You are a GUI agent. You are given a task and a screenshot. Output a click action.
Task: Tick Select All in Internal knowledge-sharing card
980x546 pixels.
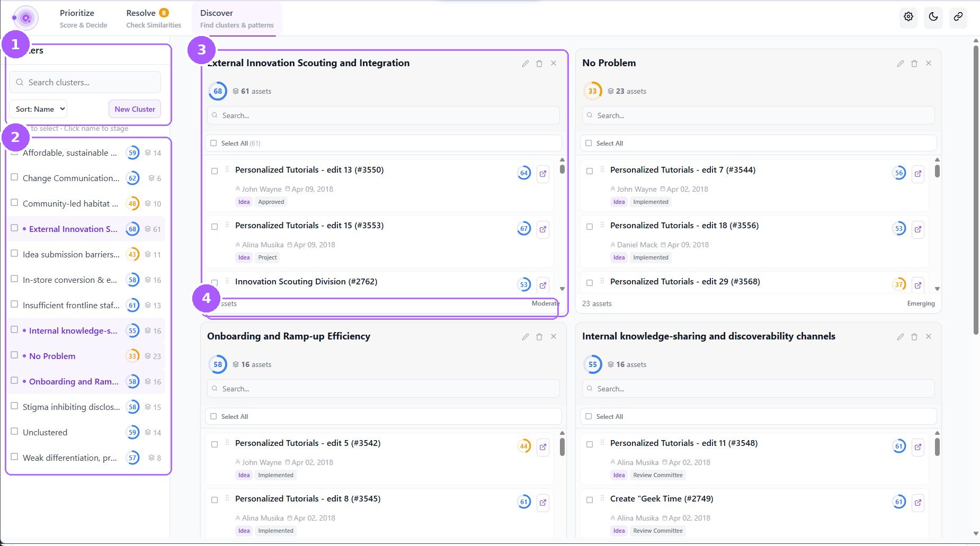coord(589,416)
